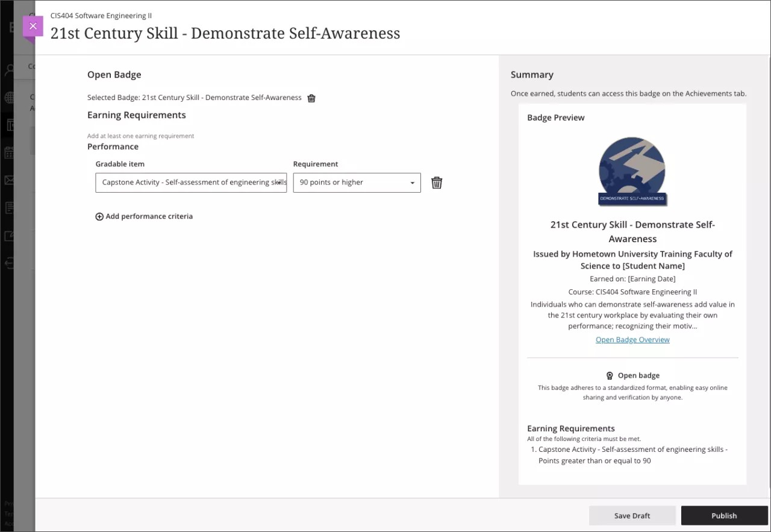Open search from the left sidebar

pyautogui.click(x=8, y=70)
